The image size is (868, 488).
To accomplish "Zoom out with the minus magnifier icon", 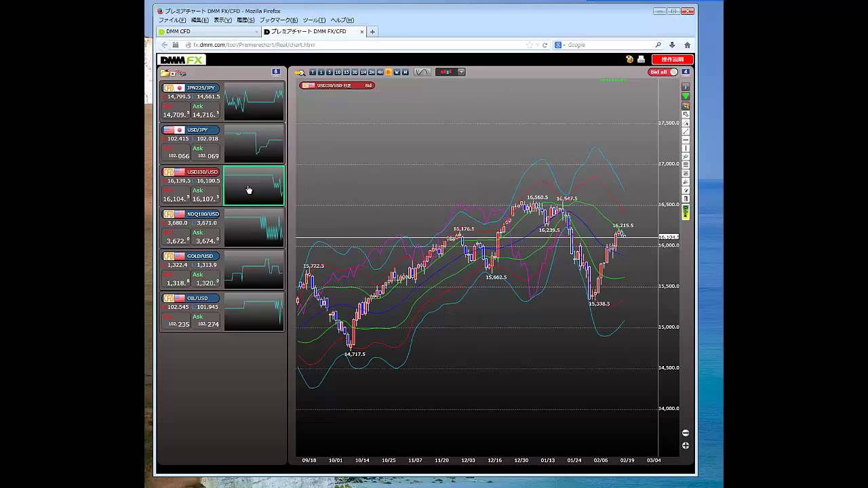I will point(685,432).
